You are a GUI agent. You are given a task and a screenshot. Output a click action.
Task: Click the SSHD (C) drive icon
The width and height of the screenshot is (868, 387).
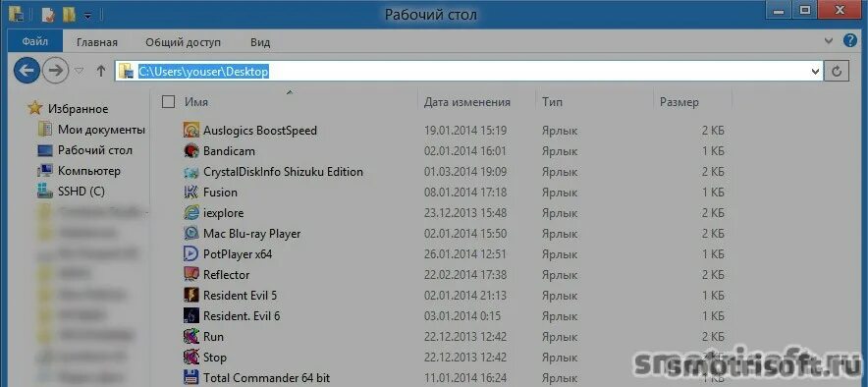point(45,191)
